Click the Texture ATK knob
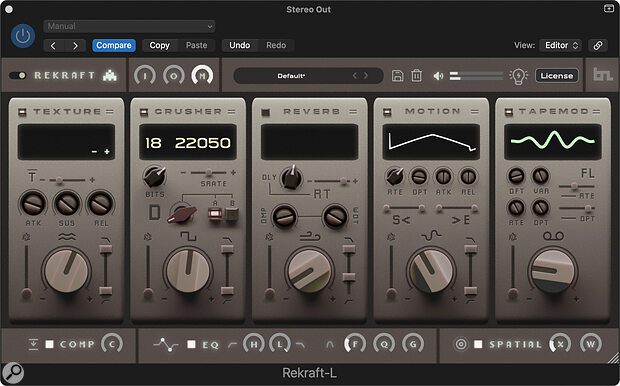Viewport: 620px width, 386px height. [33, 204]
